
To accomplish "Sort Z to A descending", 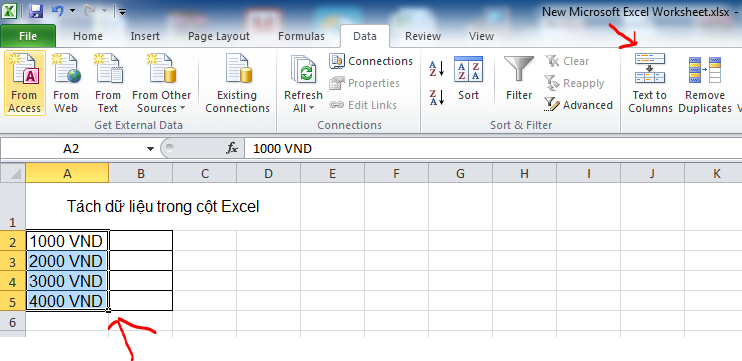I will (437, 97).
